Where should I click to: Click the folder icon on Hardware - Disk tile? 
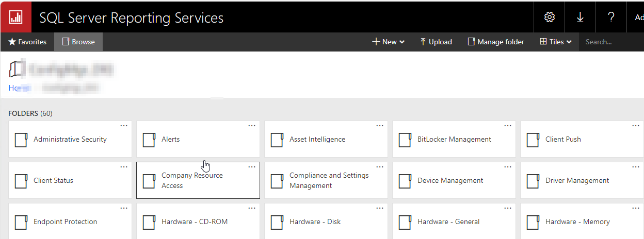(x=277, y=222)
